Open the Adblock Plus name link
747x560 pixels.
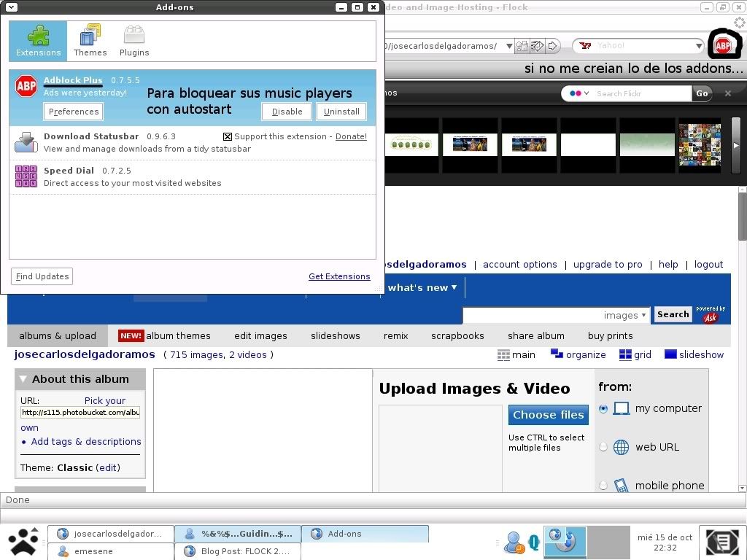[x=73, y=80]
